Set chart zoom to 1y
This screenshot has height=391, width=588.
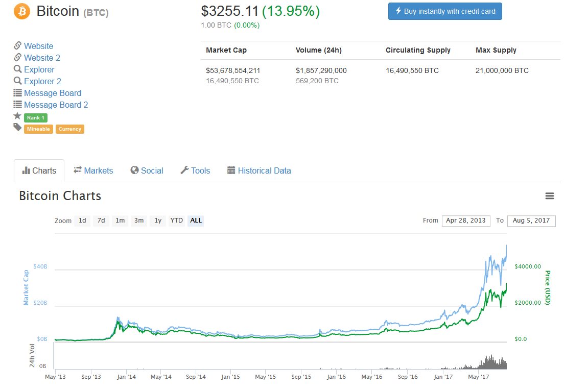pyautogui.click(x=158, y=221)
